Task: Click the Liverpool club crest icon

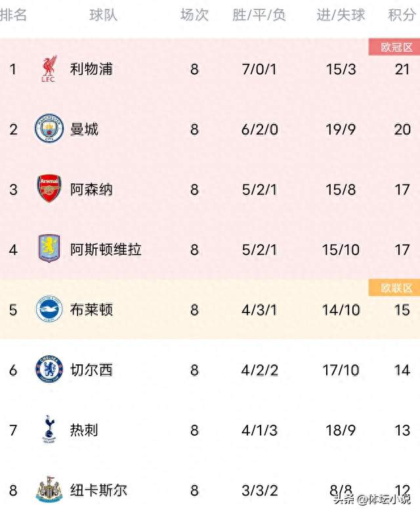Action: [x=49, y=69]
